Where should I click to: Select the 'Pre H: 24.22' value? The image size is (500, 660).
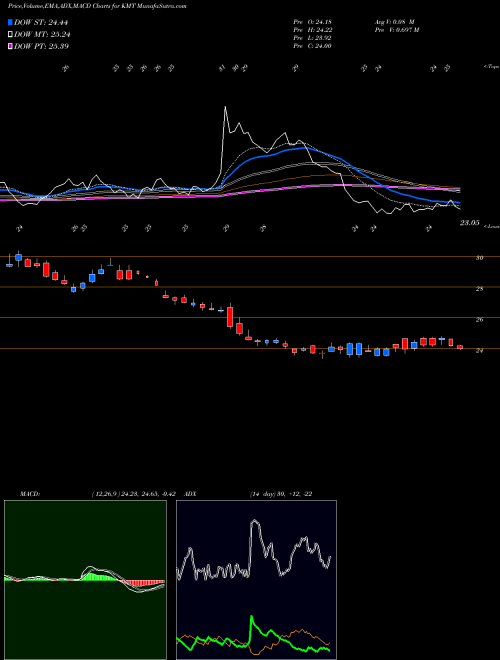[313, 30]
